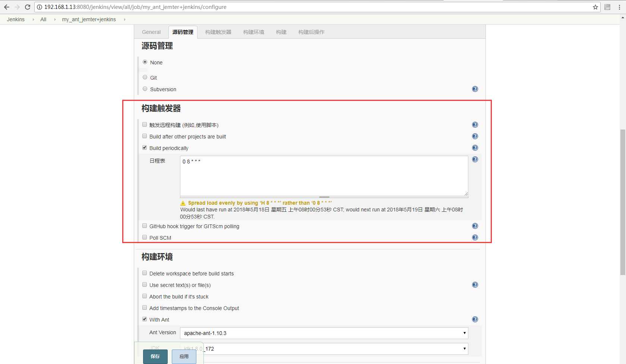626x364 pixels.
Task: Expand breadcrumb arrow after All
Action: [x=55, y=19]
